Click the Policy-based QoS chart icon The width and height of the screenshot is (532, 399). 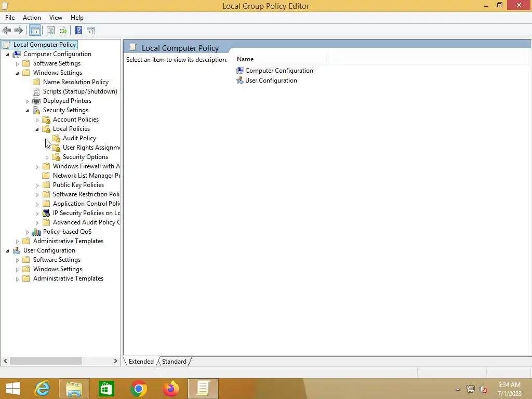click(x=36, y=232)
